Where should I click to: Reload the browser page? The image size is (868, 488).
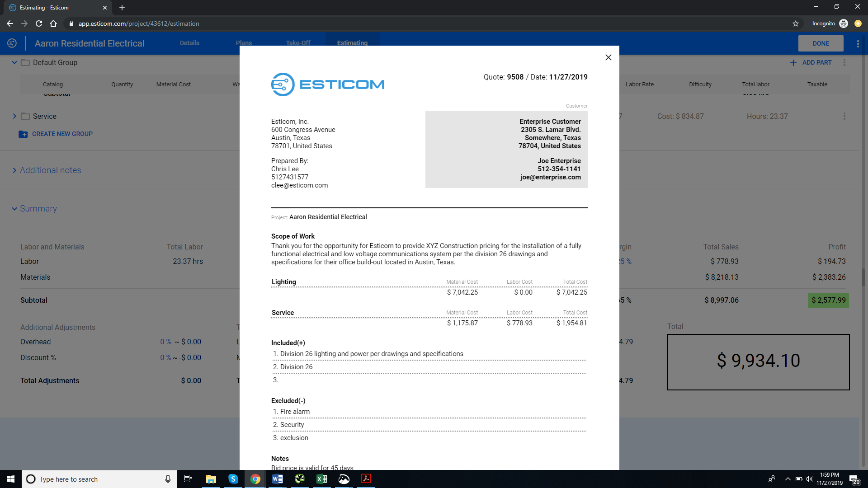point(39,23)
